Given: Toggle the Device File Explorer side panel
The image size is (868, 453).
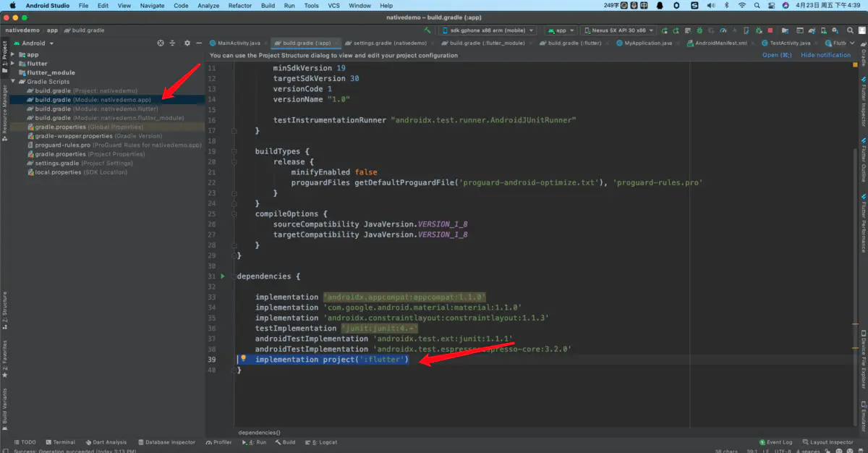Looking at the screenshot, I should click(864, 359).
